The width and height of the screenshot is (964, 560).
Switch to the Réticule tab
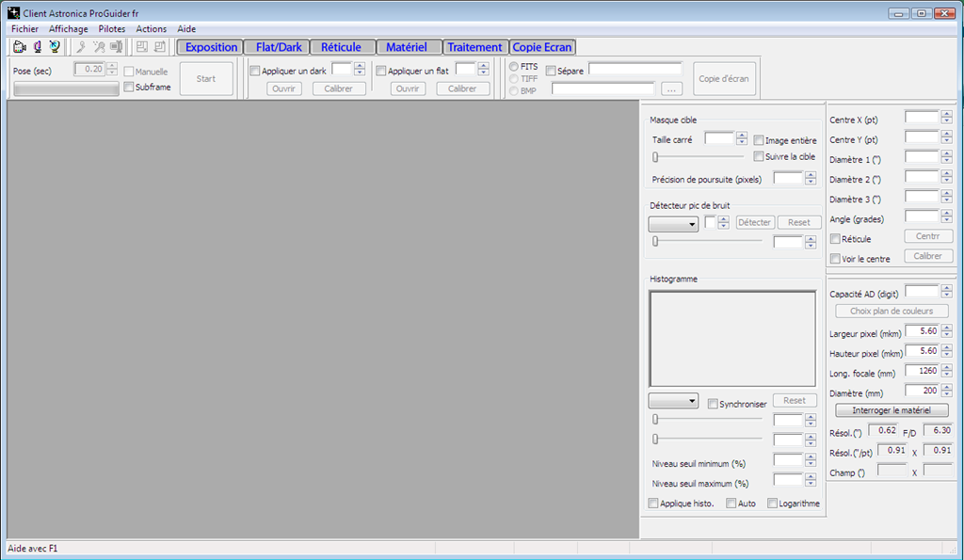pyautogui.click(x=341, y=47)
